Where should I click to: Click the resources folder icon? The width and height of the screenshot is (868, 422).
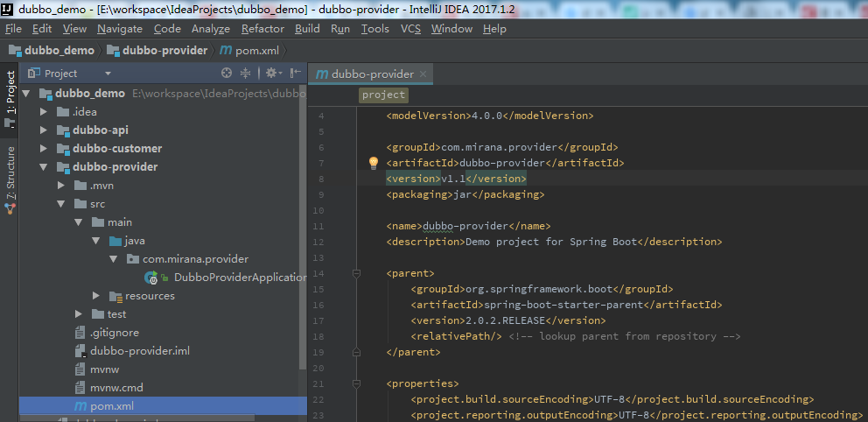pyautogui.click(x=115, y=296)
